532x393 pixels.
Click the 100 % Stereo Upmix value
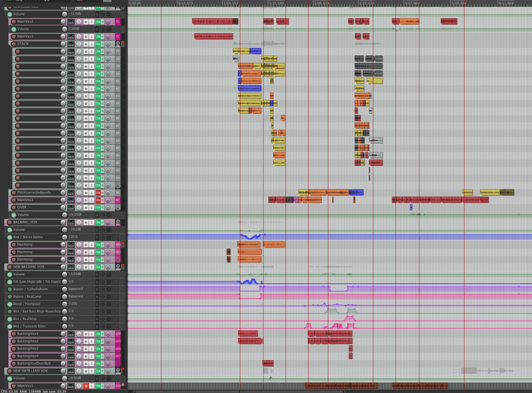point(73,237)
